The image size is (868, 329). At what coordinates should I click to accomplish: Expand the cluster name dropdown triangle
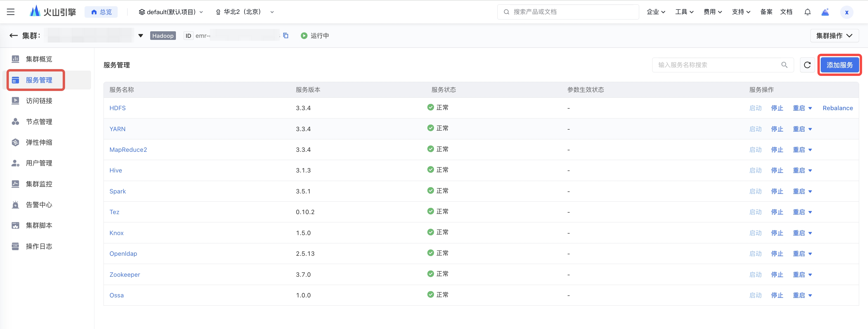click(141, 36)
